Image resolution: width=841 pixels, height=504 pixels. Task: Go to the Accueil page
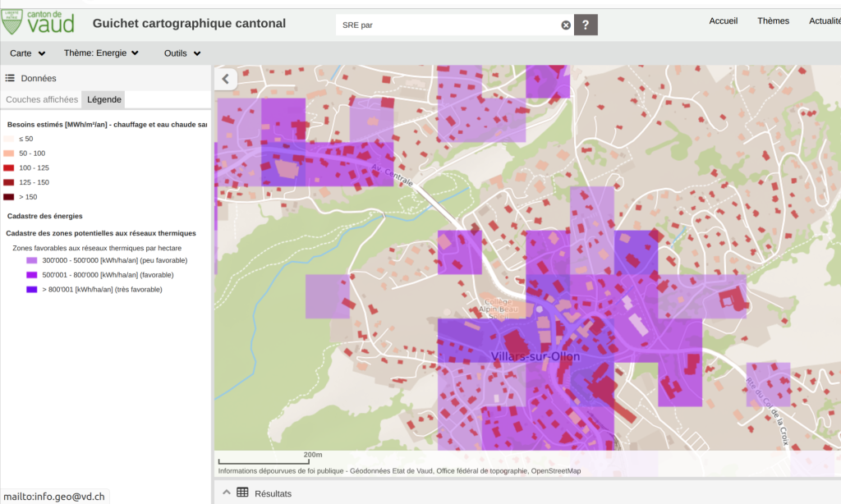tap(723, 21)
